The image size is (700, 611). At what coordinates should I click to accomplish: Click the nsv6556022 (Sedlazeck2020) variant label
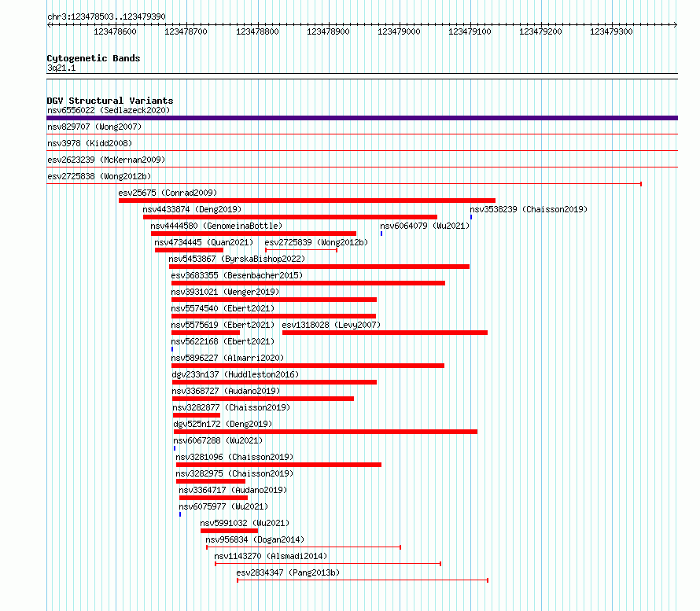click(x=109, y=110)
